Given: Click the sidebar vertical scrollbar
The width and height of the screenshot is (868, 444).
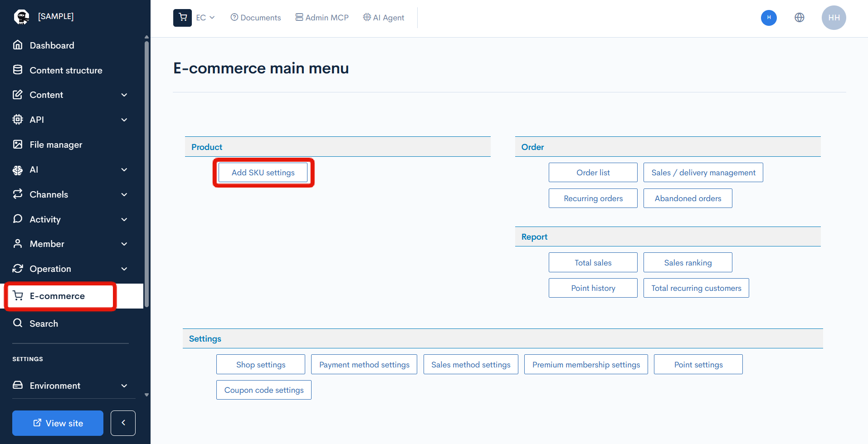Looking at the screenshot, I should 146,174.
